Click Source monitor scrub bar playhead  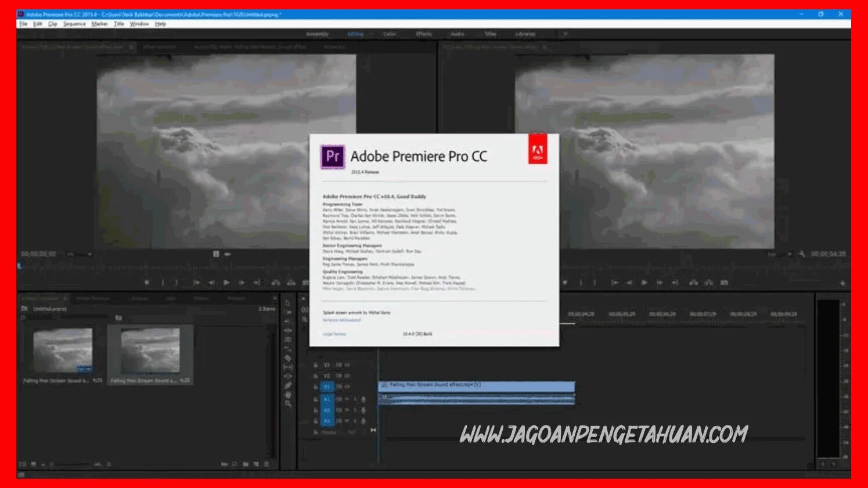click(19, 266)
